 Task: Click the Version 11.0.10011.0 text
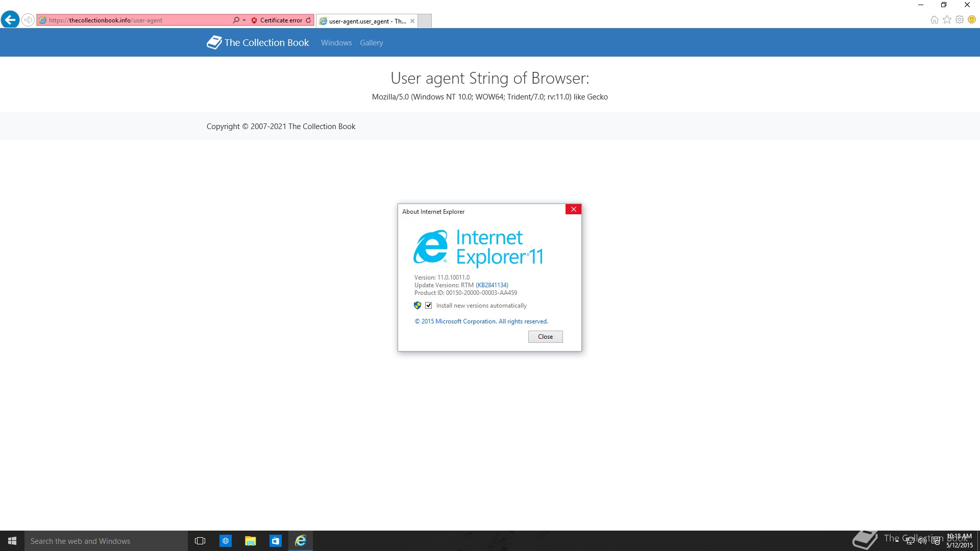pos(442,278)
